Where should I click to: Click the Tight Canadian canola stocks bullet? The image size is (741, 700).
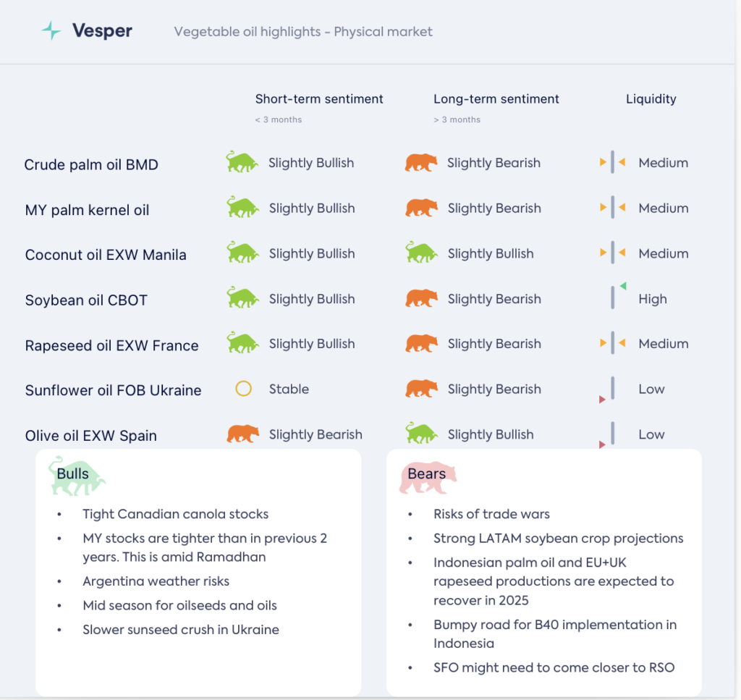tap(175, 515)
